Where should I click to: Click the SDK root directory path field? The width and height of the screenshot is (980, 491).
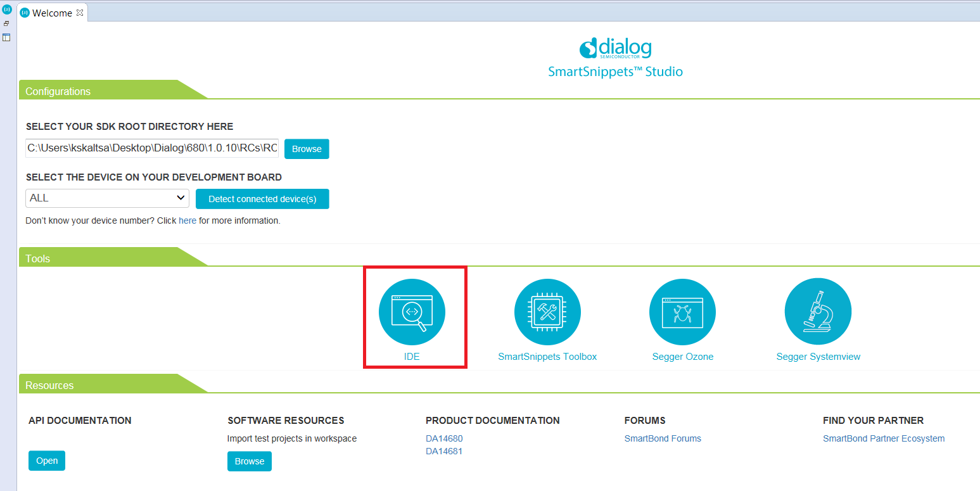[152, 148]
